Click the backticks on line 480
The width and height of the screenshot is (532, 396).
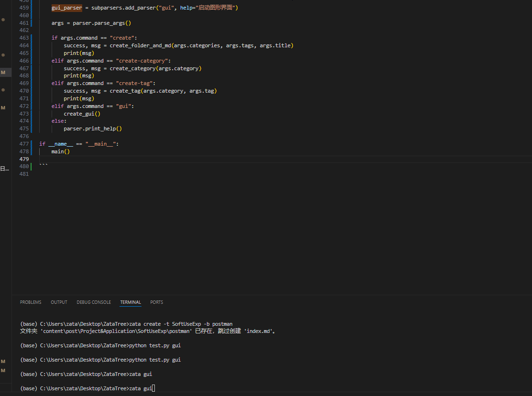[x=43, y=165]
